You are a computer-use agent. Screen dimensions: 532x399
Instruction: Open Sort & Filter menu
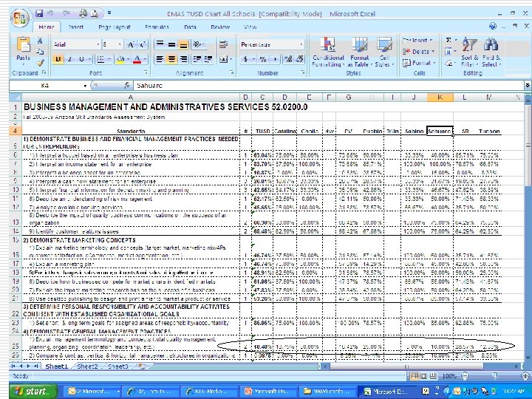click(470, 52)
